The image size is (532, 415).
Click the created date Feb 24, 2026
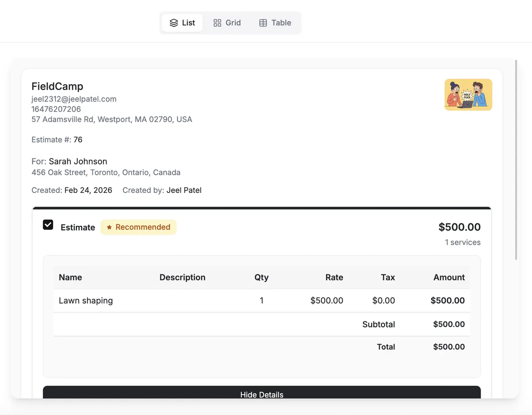88,190
